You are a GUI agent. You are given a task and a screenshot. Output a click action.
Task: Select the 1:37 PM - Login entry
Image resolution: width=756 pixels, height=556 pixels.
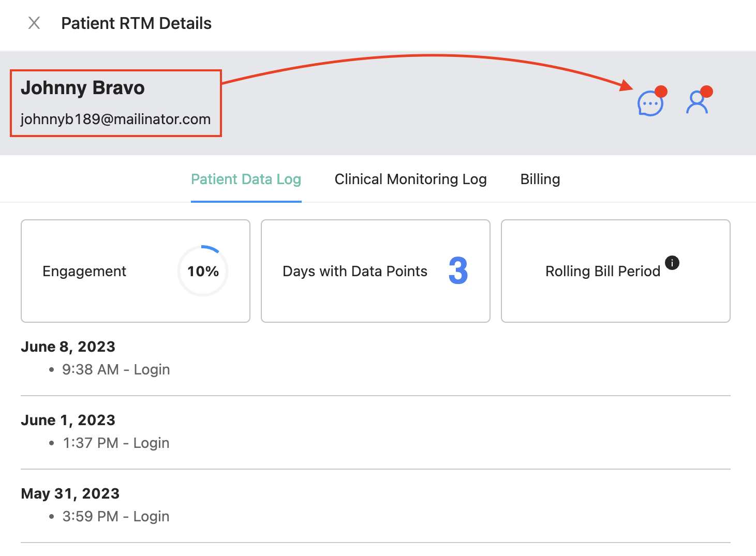coord(116,443)
